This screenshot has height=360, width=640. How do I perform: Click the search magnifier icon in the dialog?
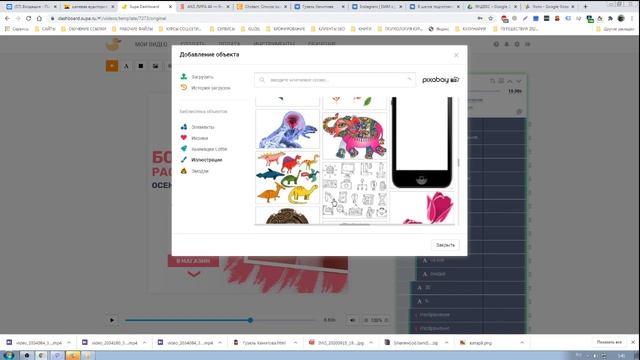coord(262,80)
